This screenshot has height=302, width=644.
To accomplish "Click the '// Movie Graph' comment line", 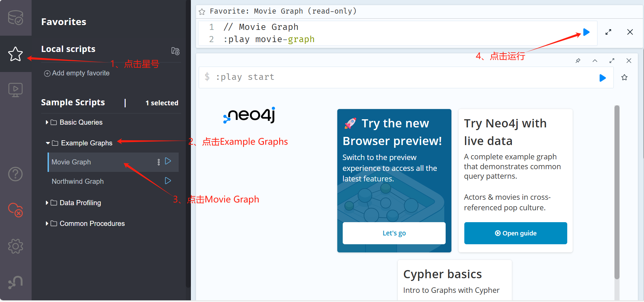I will click(261, 27).
